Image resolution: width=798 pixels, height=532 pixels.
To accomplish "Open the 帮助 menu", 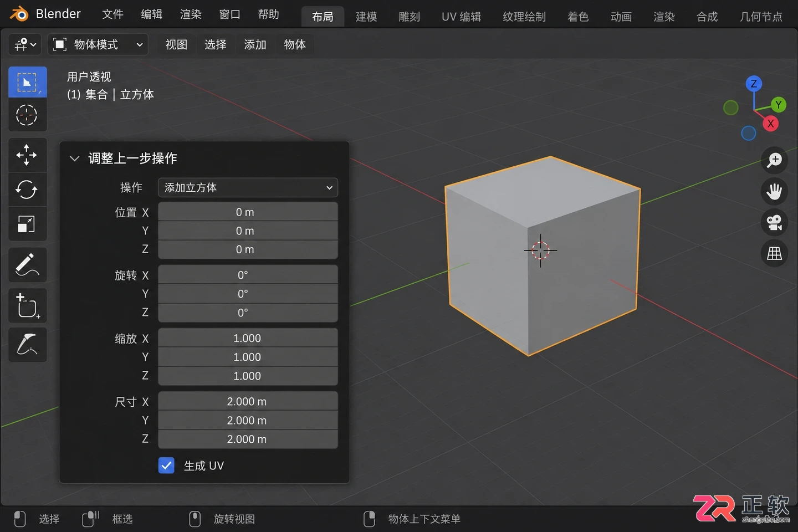I will coord(268,14).
